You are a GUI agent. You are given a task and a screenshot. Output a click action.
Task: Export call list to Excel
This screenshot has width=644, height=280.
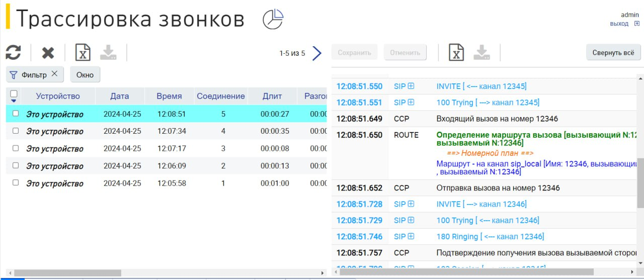click(x=83, y=52)
